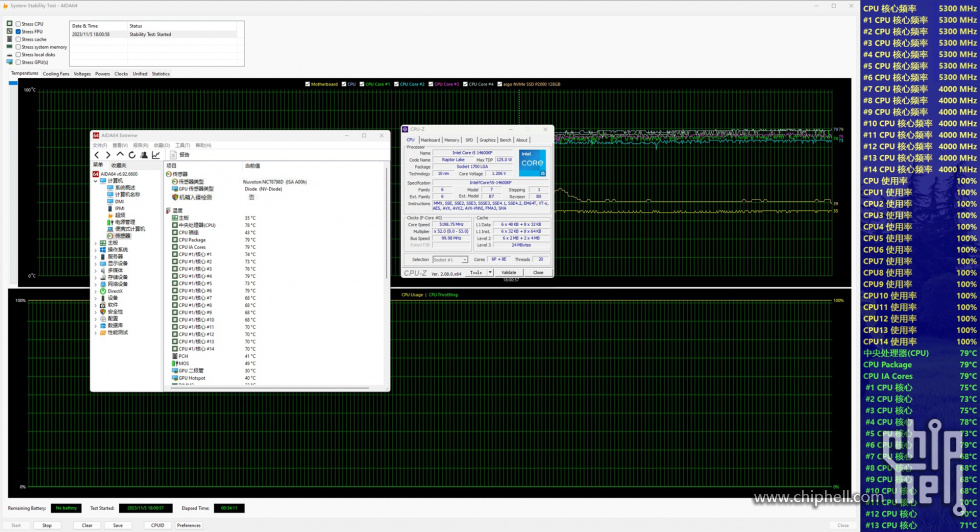
Task: Expand the 存储设备 tree node
Action: (x=96, y=277)
